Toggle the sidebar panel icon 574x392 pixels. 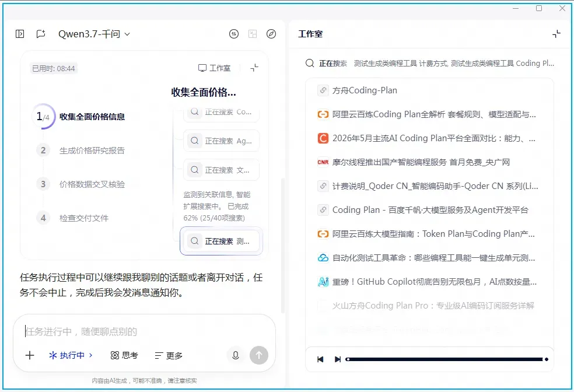[20, 34]
